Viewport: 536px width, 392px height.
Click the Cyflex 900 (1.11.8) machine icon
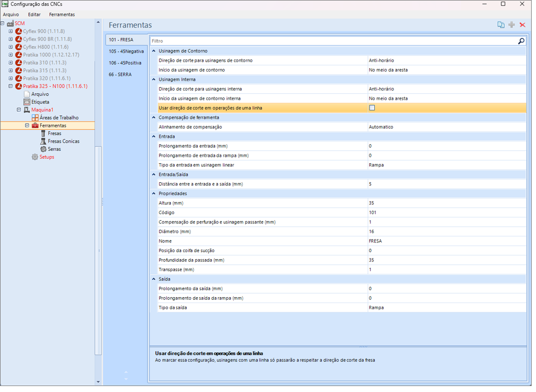19,31
